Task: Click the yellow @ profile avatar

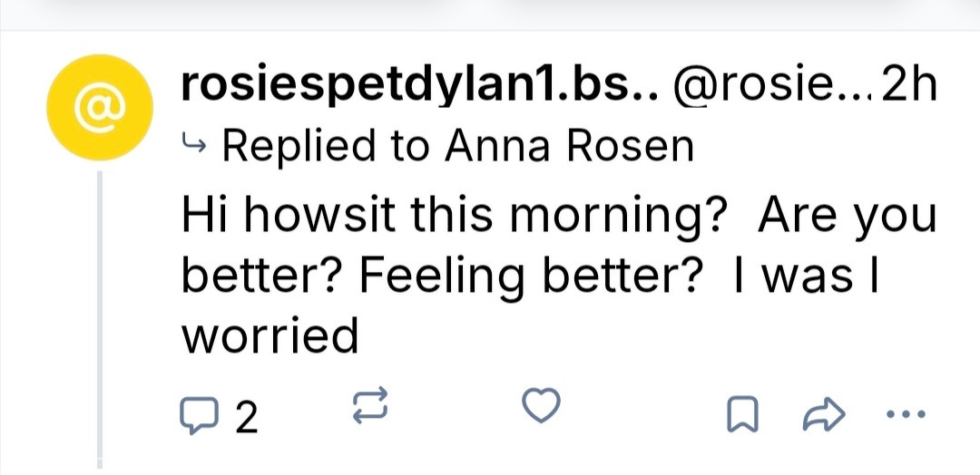Action: tap(97, 108)
